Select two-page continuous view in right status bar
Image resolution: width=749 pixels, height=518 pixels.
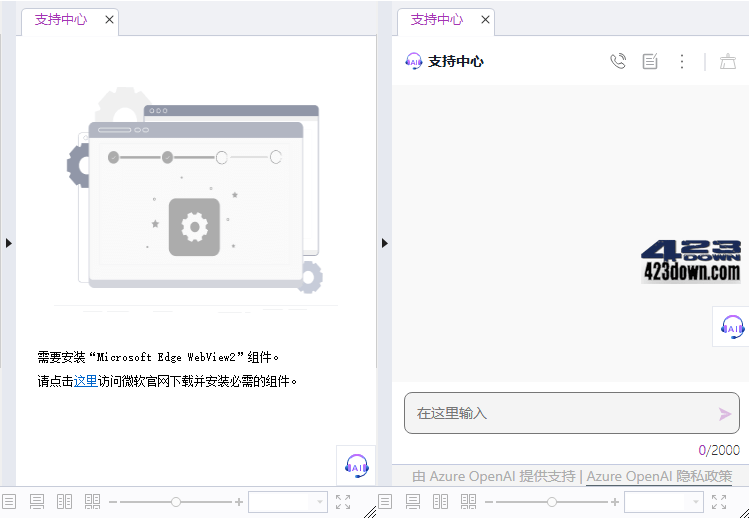click(468, 502)
